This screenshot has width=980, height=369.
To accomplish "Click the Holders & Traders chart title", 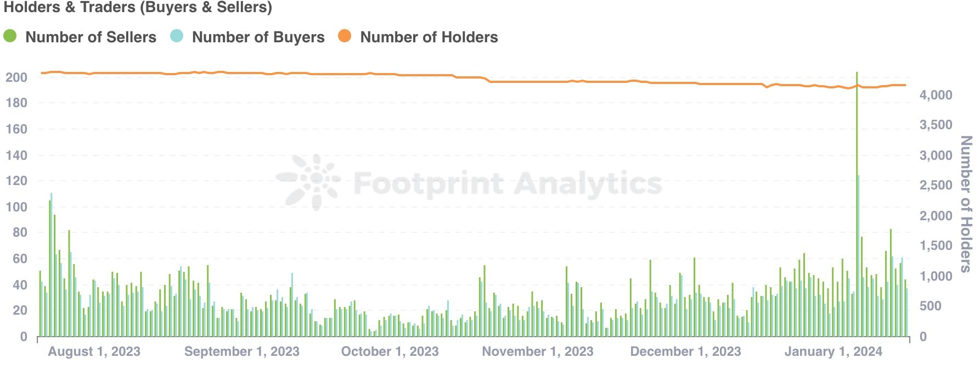I will point(138,7).
